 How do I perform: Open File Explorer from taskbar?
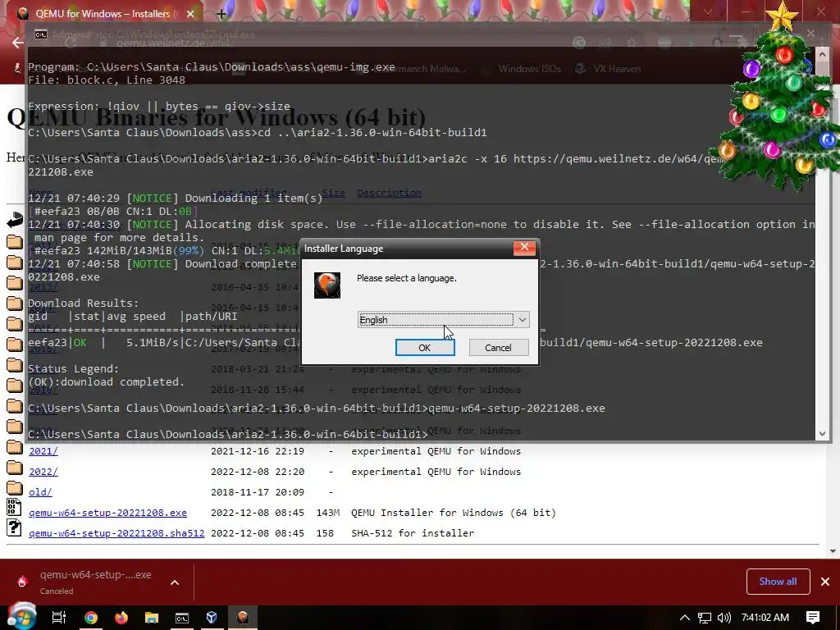click(152, 618)
